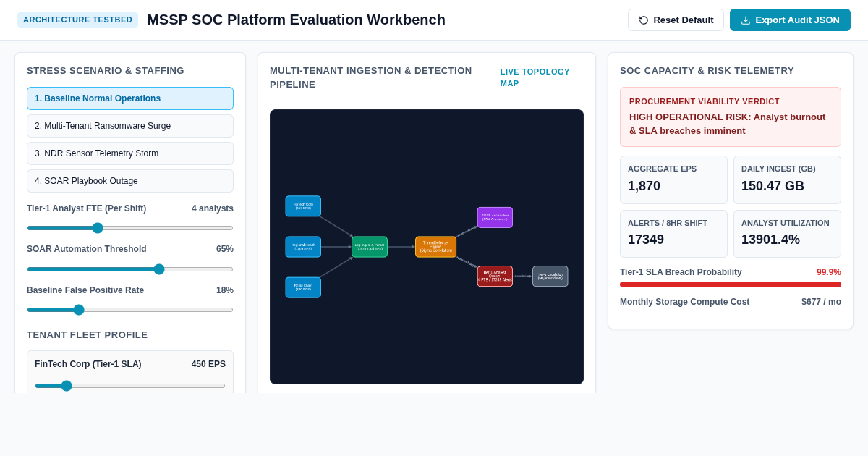Click the 4 analysts value label

[x=213, y=208]
